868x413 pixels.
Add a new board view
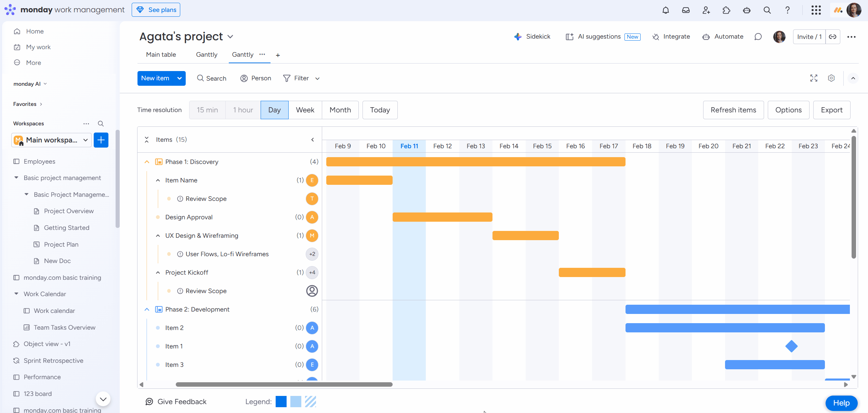point(278,55)
